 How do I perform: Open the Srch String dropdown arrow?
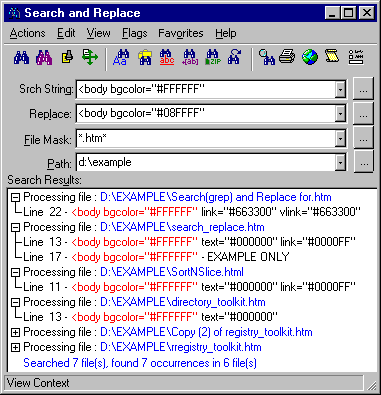coord(340,90)
